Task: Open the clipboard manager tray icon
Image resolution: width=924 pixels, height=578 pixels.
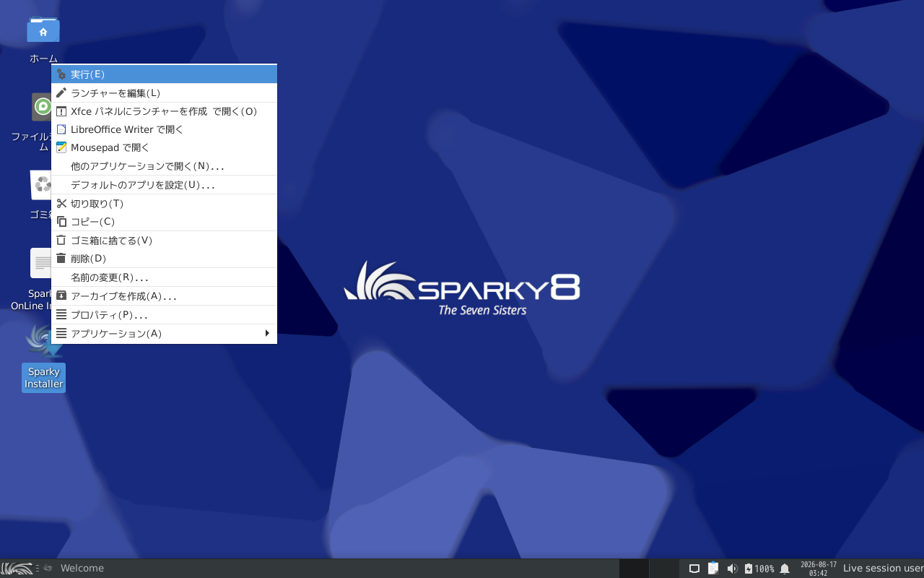Action: (x=713, y=569)
